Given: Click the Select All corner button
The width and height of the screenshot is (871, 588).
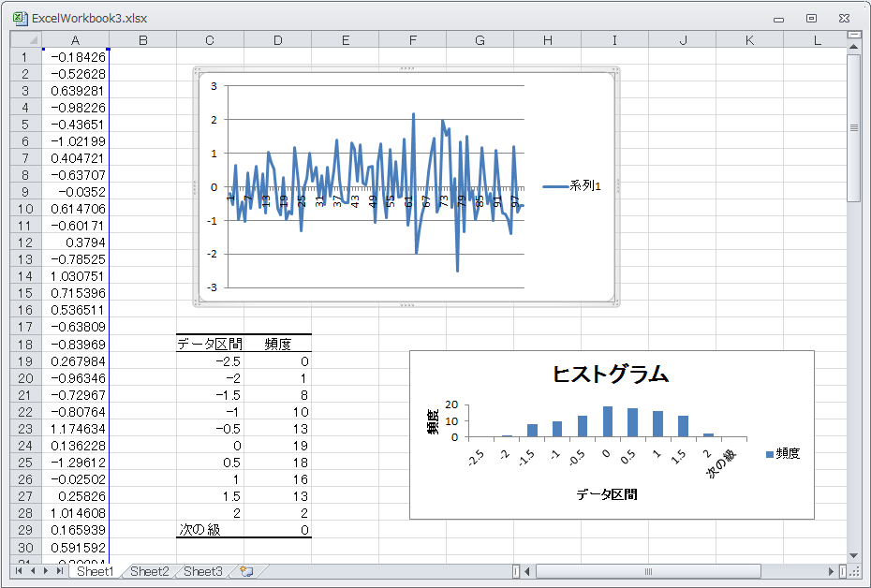Looking at the screenshot, I should click(26, 40).
